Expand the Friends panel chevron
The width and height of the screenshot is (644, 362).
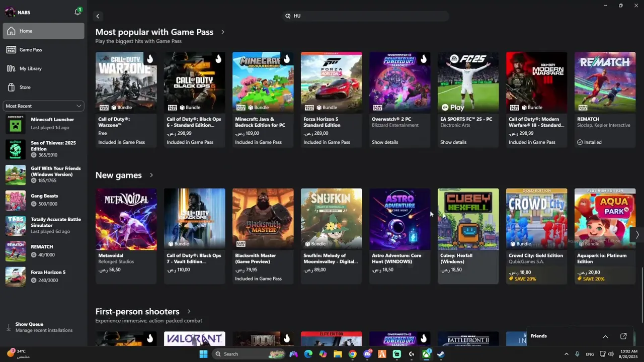(605, 336)
